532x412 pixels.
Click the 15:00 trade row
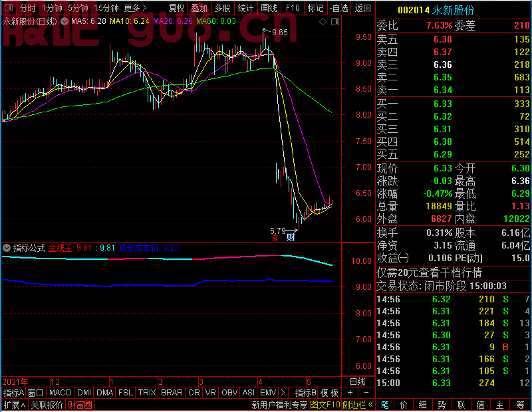pos(453,383)
